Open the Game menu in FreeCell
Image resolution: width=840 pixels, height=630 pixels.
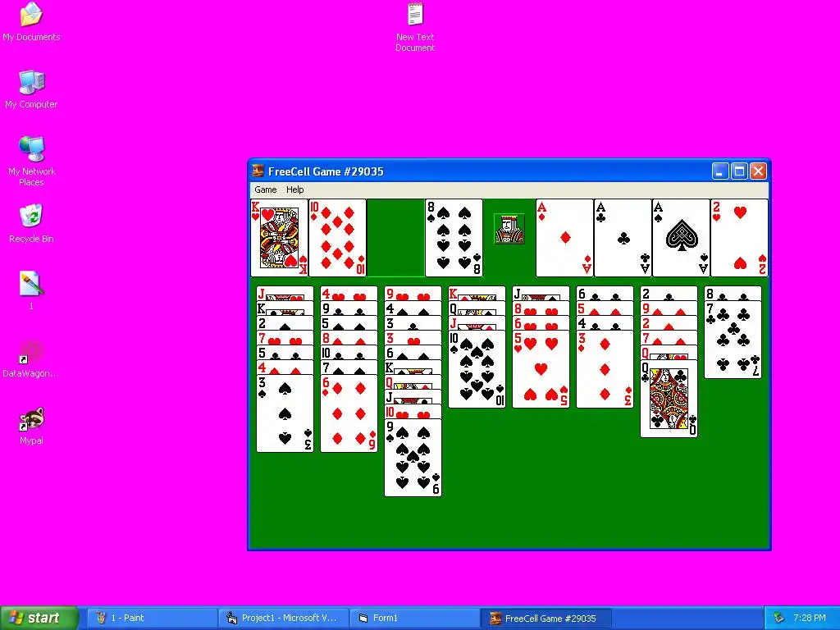[265, 189]
